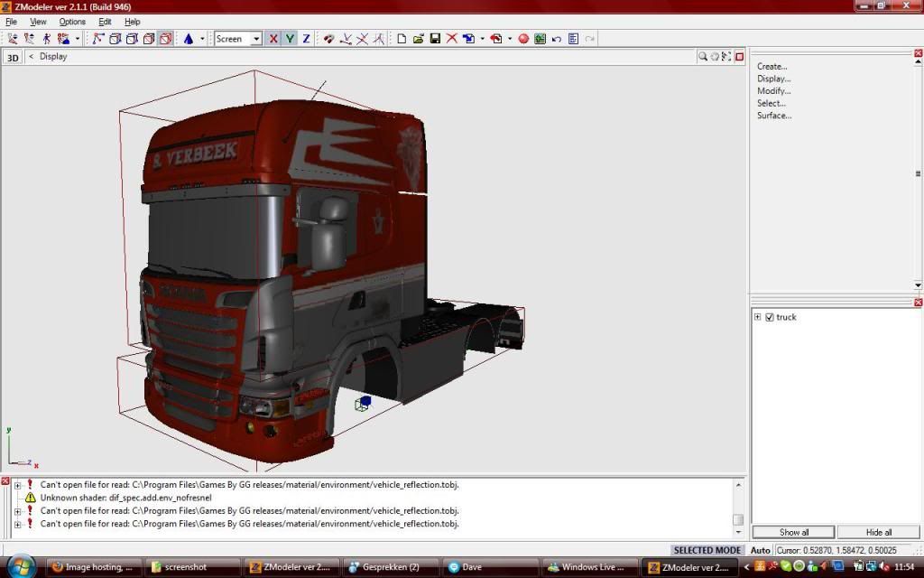Screen dimensions: 924x578
Task: Expand the Create... command group
Action: 772,67
